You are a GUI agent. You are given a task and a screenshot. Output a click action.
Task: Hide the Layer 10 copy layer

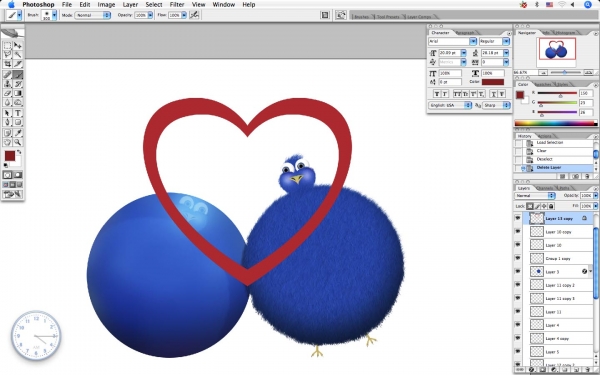(x=518, y=232)
